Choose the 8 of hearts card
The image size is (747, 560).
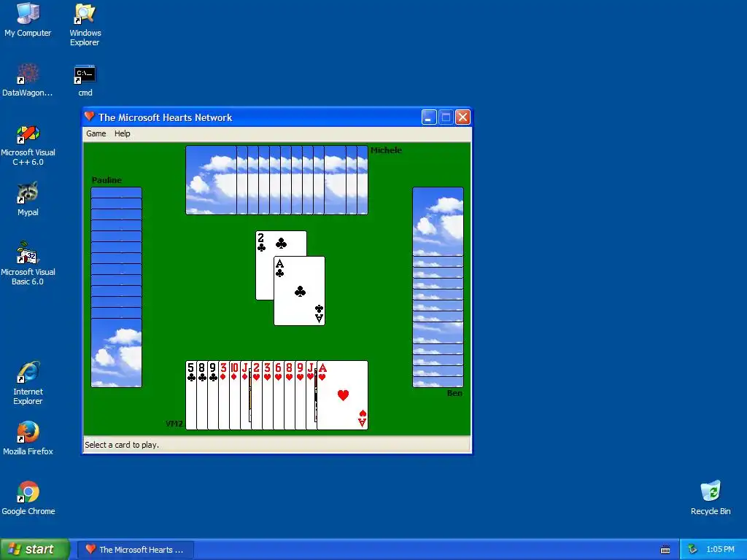click(x=290, y=395)
